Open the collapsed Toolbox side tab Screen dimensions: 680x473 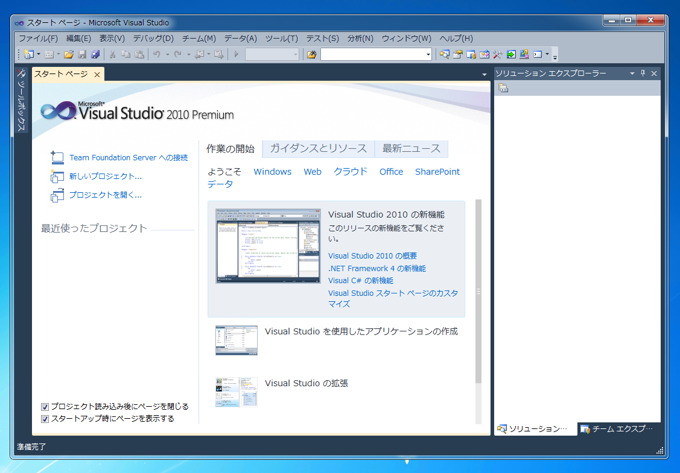21,100
